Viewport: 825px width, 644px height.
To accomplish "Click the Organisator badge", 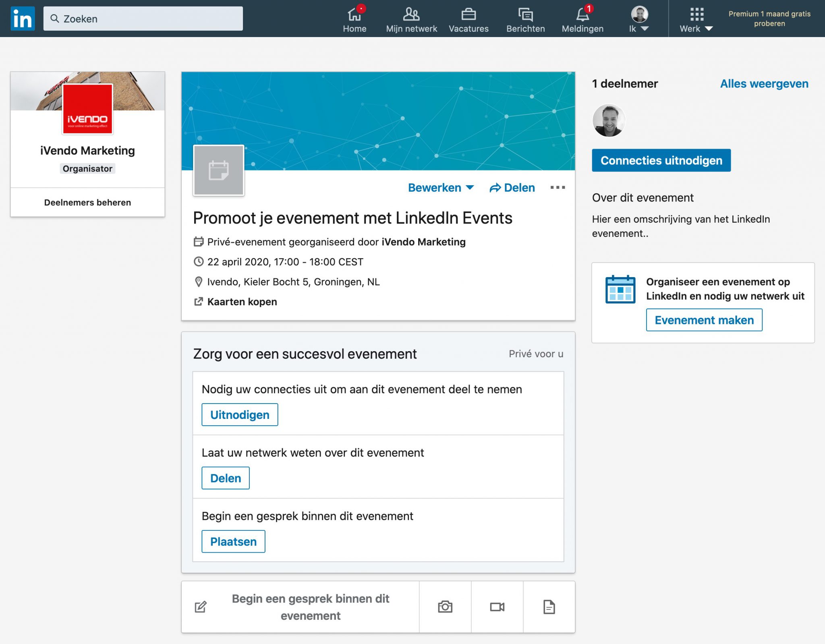I will 87,168.
